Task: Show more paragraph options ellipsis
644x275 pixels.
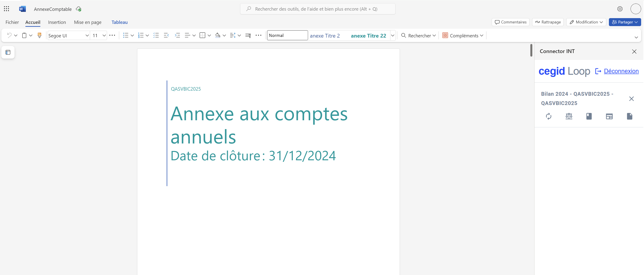Action: tap(258, 35)
